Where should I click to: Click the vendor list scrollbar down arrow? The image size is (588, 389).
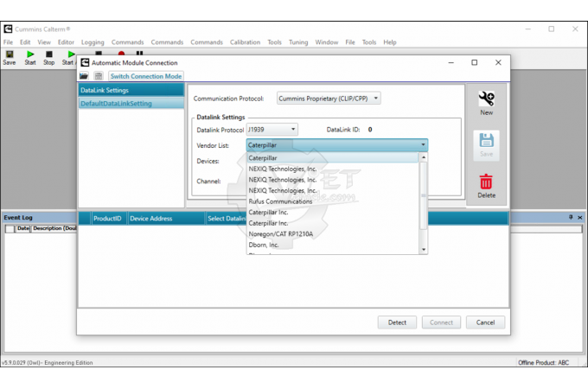424,250
